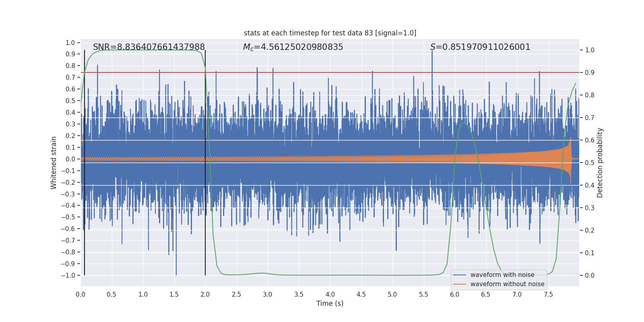Click the time axis tick label 4.0
The image size is (644, 322).
(x=330, y=294)
